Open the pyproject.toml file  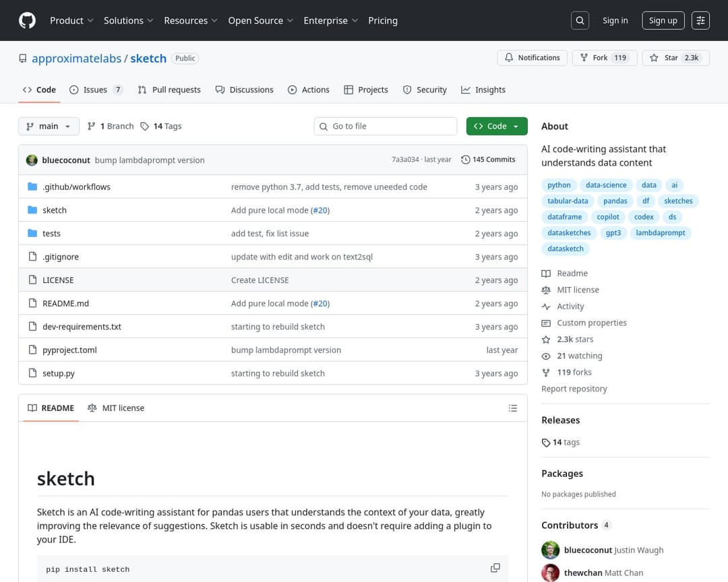[x=69, y=350]
